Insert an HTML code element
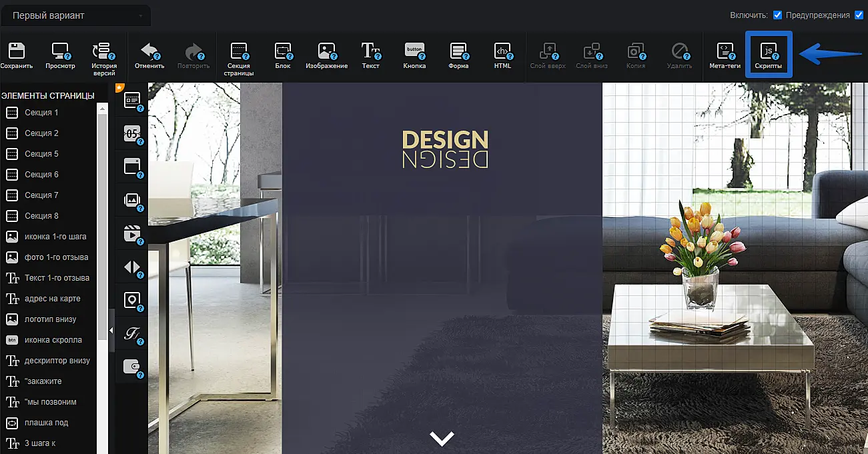The height and width of the screenshot is (454, 868). 502,55
